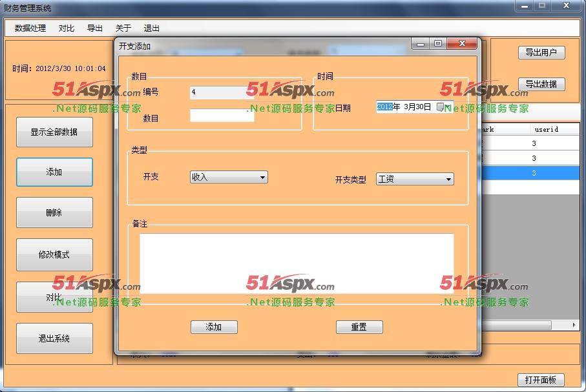The width and height of the screenshot is (586, 392).
Task: Close the 开支添加 dialog
Action: tap(462, 43)
